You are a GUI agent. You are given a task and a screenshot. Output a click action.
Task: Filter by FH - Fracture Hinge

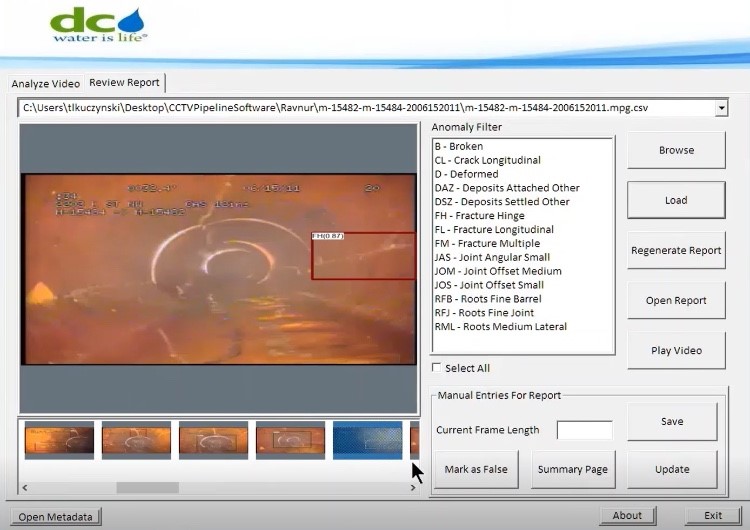pyautogui.click(x=479, y=216)
